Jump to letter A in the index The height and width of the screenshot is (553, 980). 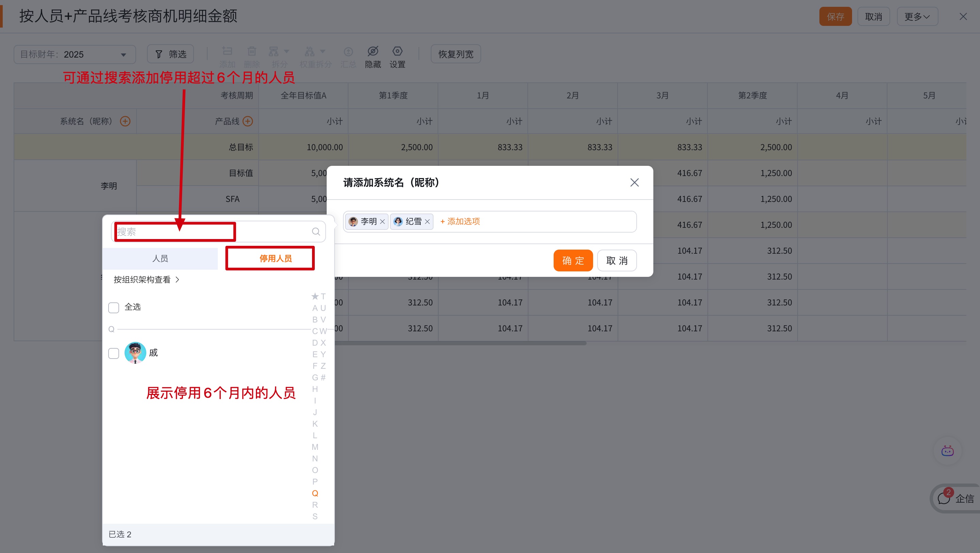pos(315,308)
